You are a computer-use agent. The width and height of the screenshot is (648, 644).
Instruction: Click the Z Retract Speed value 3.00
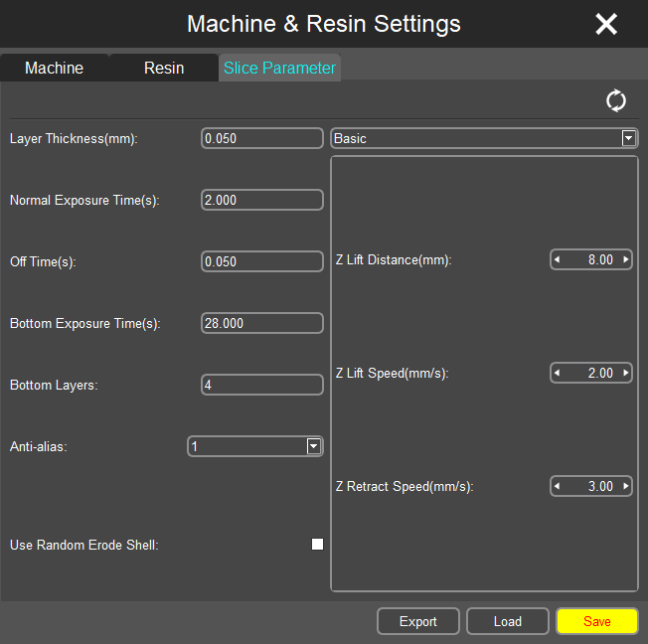click(600, 486)
